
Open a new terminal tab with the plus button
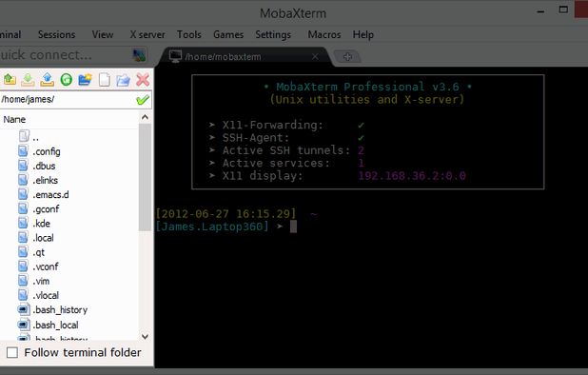(347, 56)
